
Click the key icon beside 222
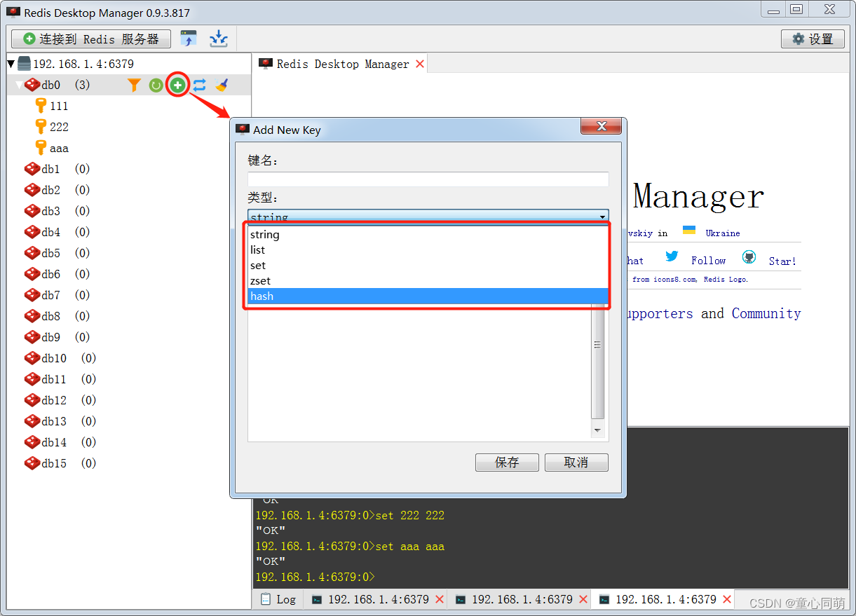pos(41,127)
